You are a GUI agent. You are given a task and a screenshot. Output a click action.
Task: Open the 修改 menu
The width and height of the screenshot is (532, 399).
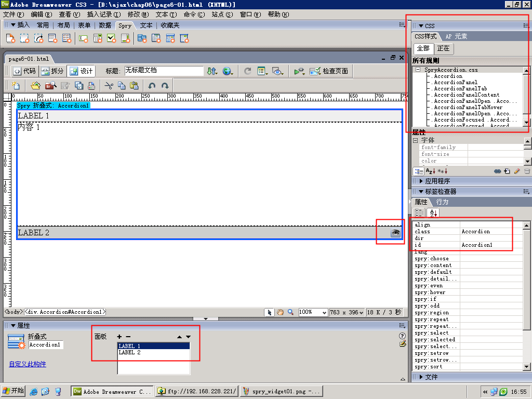(137, 15)
